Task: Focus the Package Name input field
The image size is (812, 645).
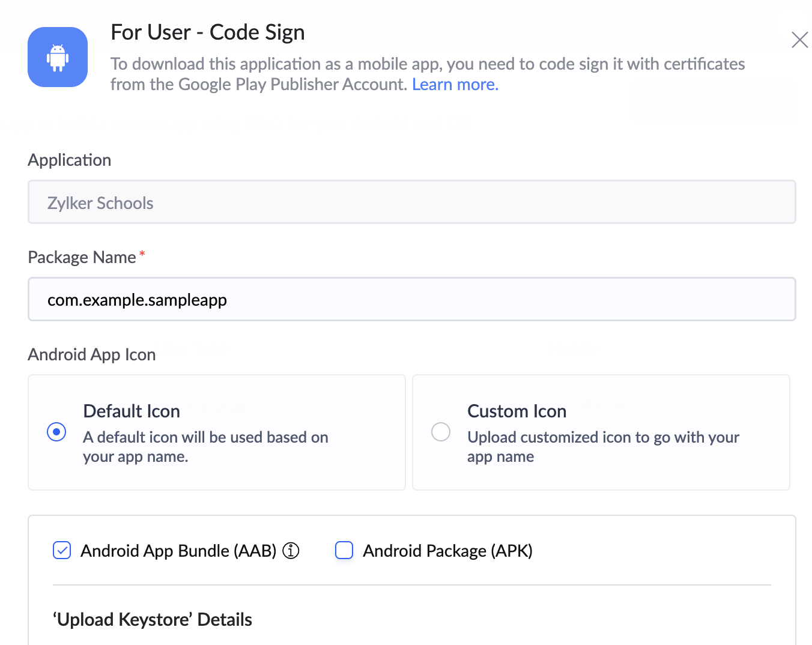Action: click(411, 299)
